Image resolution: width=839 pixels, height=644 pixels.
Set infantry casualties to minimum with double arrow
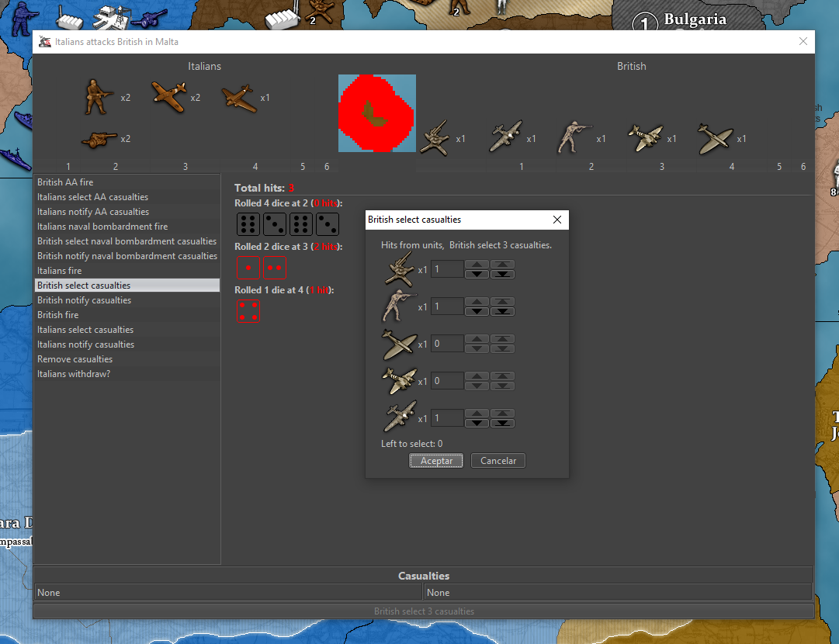click(502, 311)
